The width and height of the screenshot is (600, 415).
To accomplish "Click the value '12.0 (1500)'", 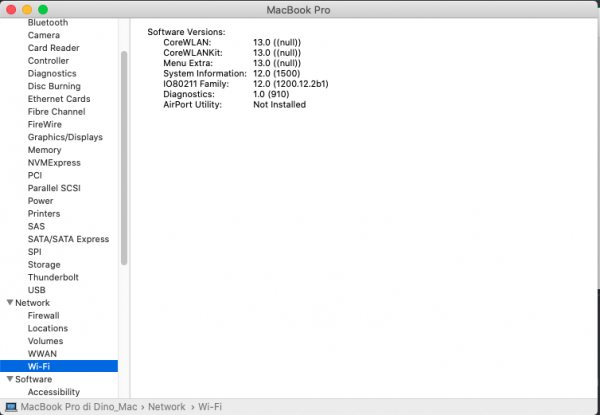I will click(277, 73).
